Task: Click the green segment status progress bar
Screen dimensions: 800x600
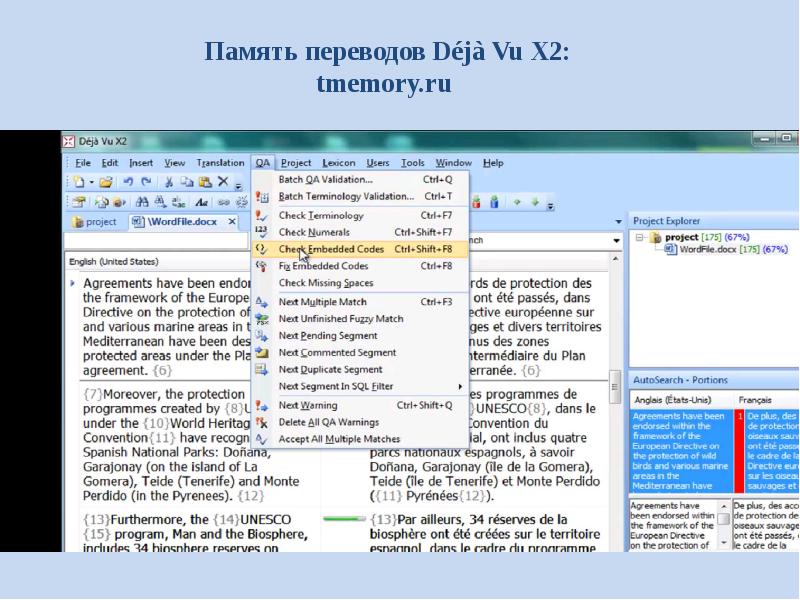Action: 344,519
